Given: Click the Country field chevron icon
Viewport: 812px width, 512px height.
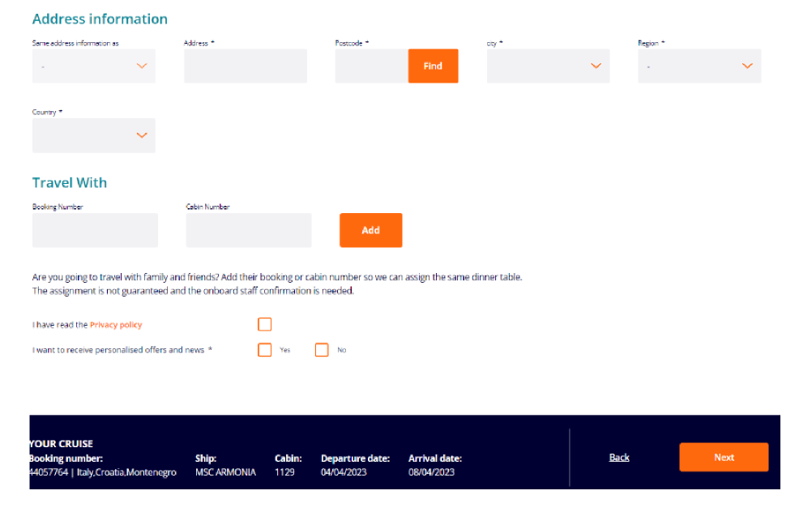Looking at the screenshot, I should coord(142,136).
